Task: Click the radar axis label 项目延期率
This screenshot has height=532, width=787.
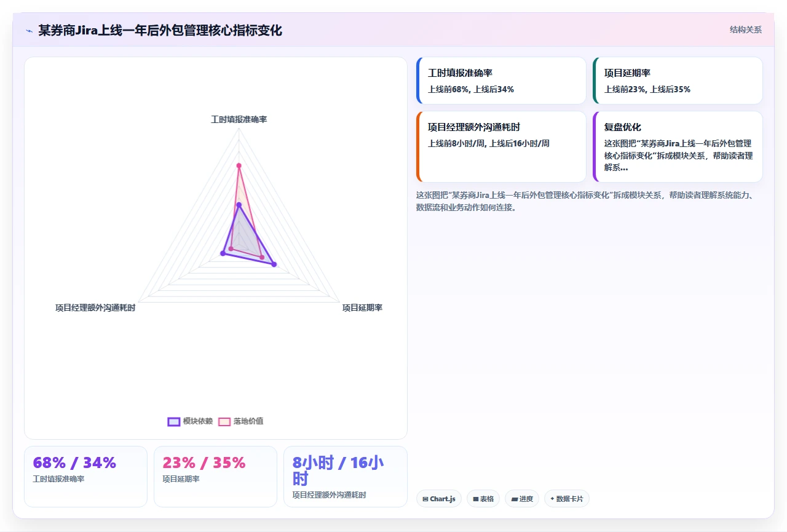Action: (x=362, y=308)
